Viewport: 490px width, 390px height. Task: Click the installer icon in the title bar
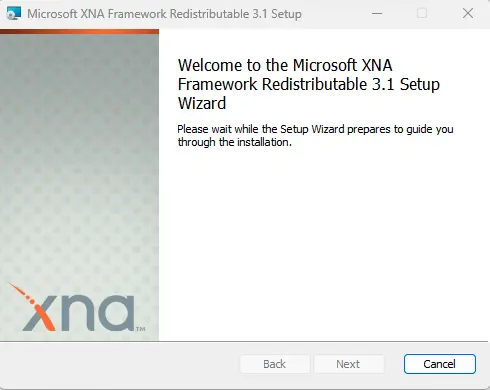tap(14, 14)
